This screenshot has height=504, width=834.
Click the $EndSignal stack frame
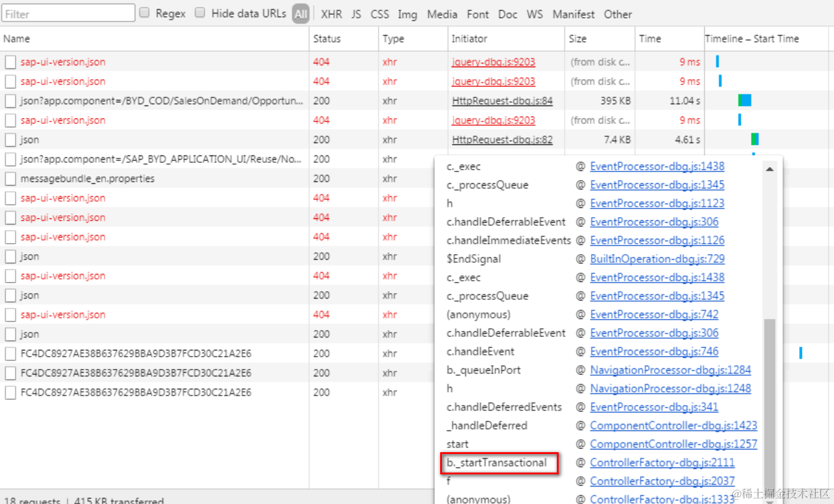[473, 258]
